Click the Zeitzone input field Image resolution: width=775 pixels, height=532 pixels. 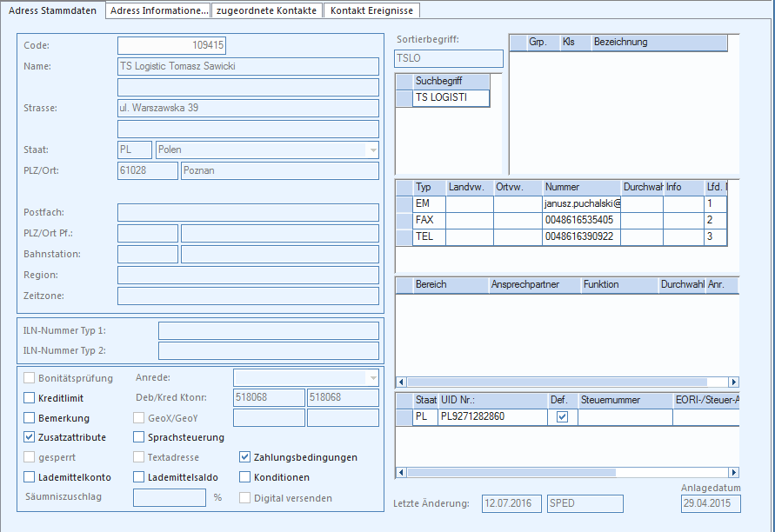[248, 296]
